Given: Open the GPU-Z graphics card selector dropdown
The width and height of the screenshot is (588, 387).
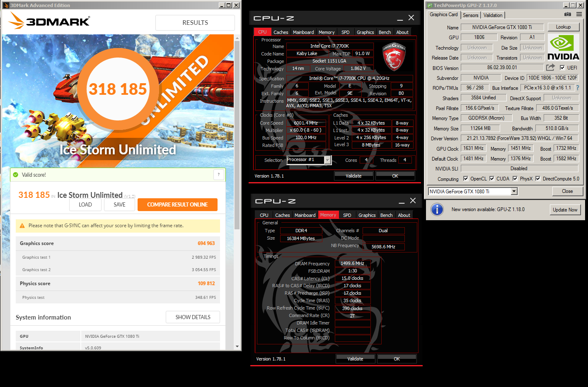Looking at the screenshot, I should pos(514,191).
